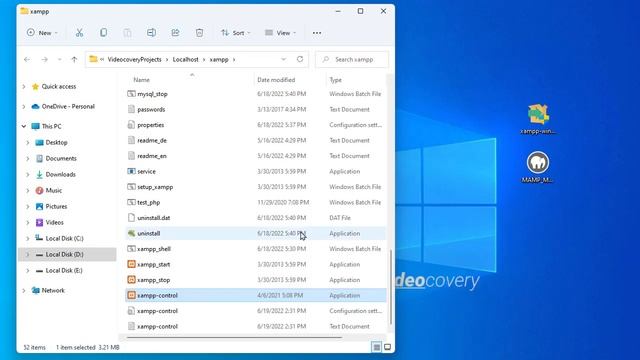
Task: Select the mysql_stop batch file icon
Action: (x=131, y=94)
